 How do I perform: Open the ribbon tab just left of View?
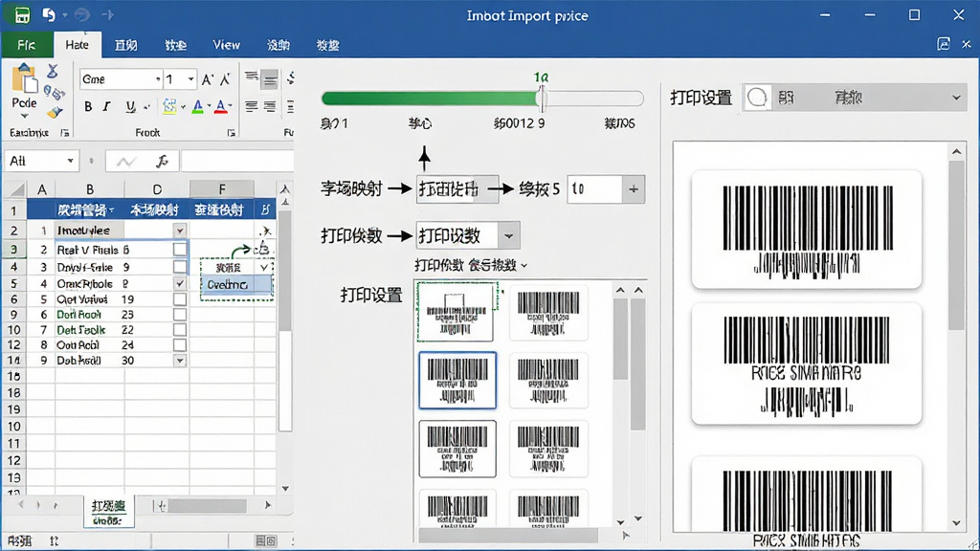[x=176, y=45]
